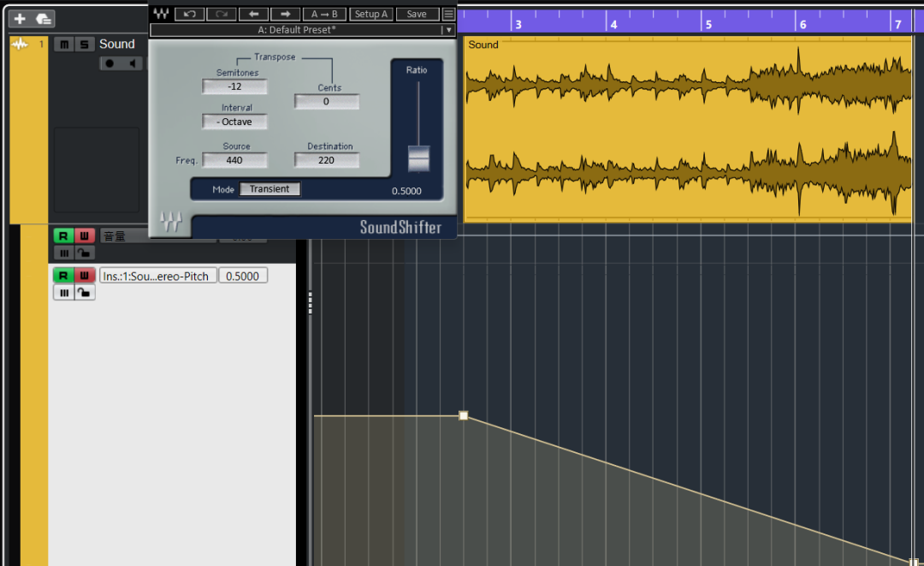Expand the Default Preset dropdown arrow
Image resolution: width=924 pixels, height=566 pixels.
448,30
